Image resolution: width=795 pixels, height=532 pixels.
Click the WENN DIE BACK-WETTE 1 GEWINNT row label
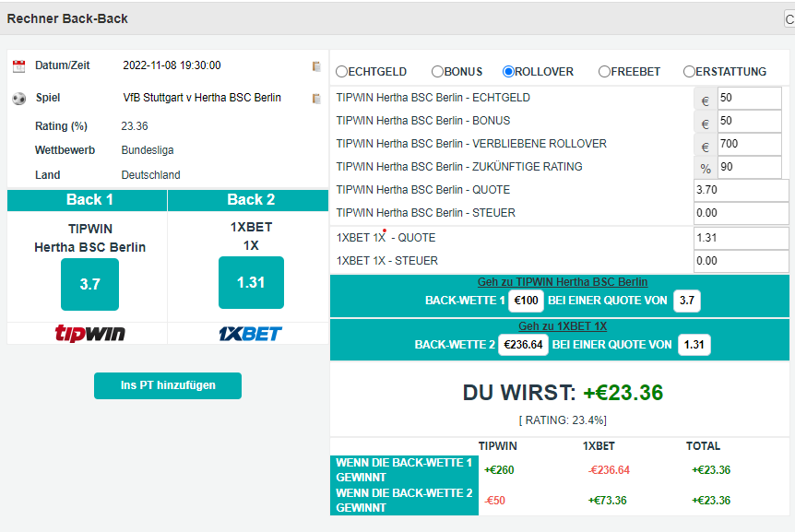[404, 470]
